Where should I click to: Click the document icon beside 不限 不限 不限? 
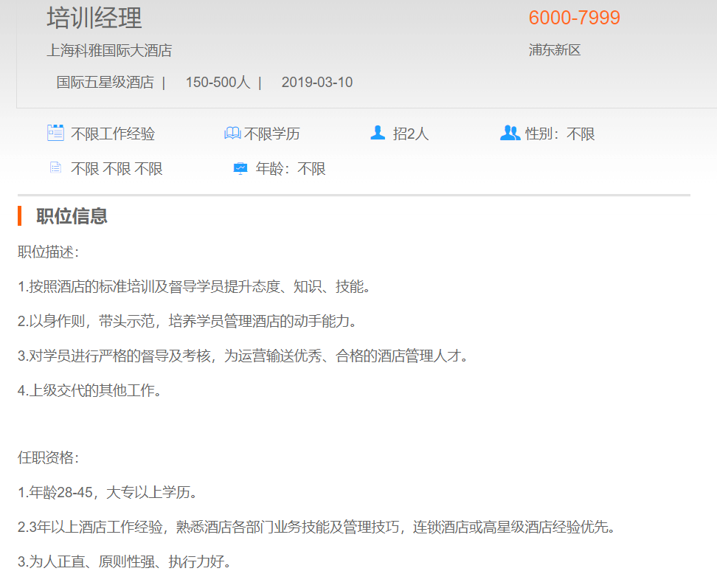[x=55, y=168]
